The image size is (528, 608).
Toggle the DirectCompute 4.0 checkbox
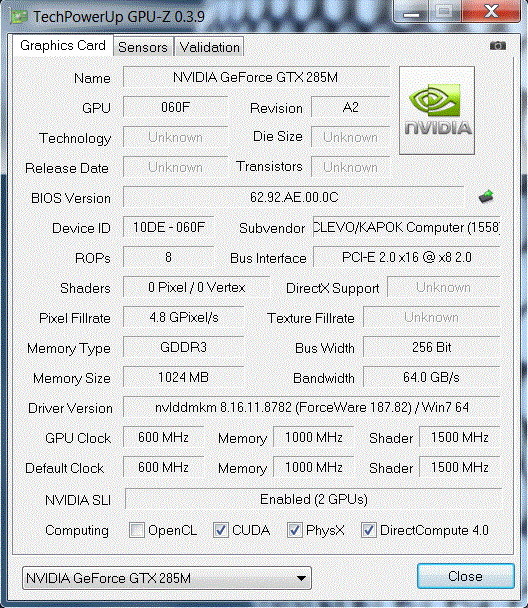click(x=368, y=530)
